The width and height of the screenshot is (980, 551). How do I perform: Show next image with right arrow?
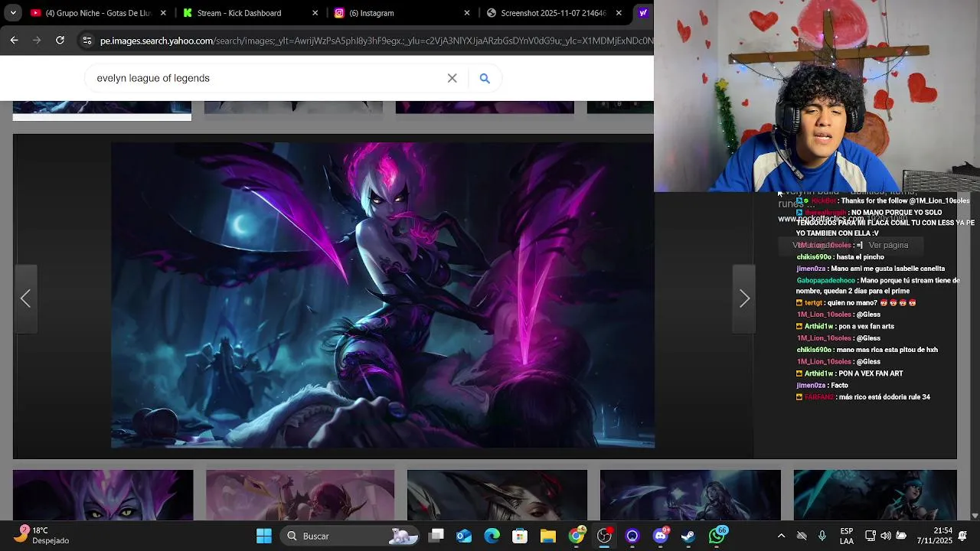(744, 298)
